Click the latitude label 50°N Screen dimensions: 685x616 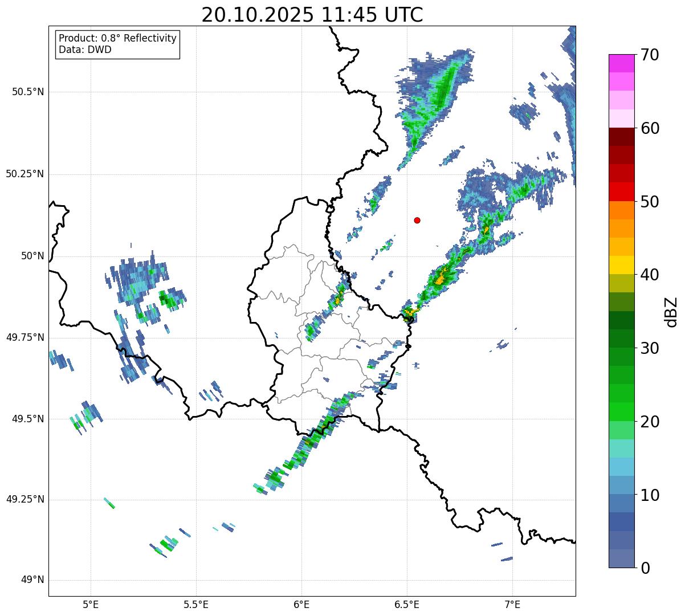(31, 256)
